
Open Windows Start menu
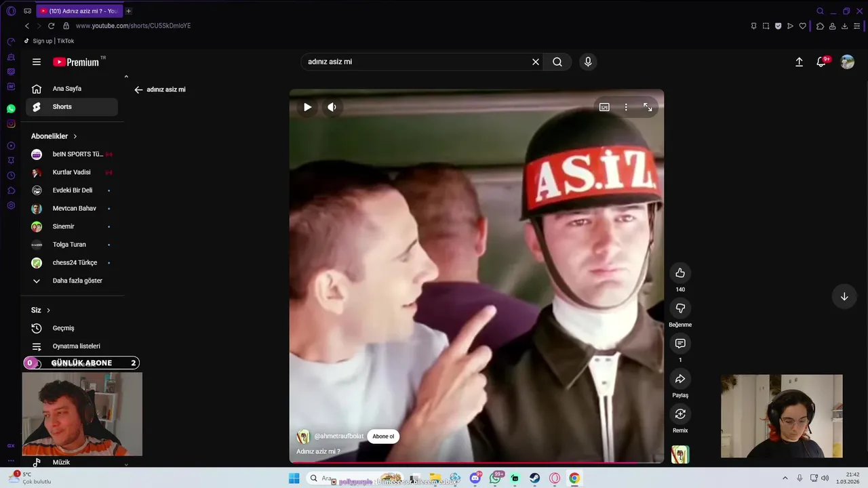[x=294, y=479]
